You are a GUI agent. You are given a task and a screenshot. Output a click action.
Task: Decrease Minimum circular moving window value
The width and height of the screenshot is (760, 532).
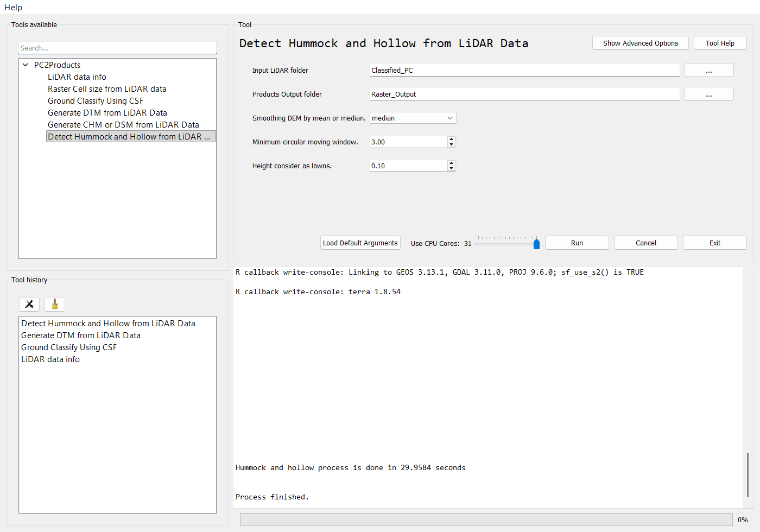coord(451,144)
